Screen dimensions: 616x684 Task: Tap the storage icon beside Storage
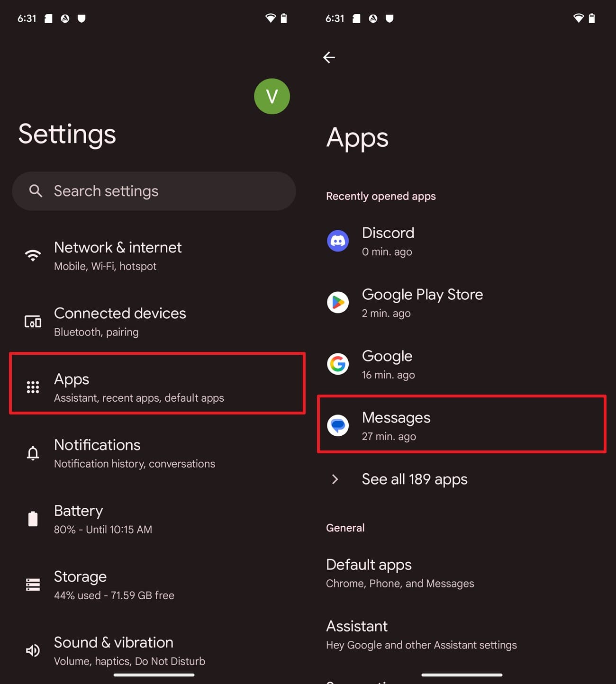[x=33, y=585]
